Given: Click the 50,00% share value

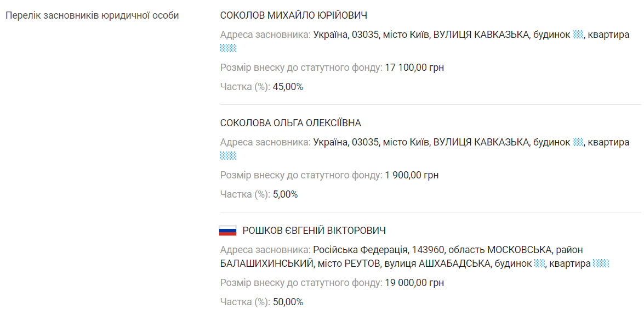Looking at the screenshot, I should coord(288,302).
